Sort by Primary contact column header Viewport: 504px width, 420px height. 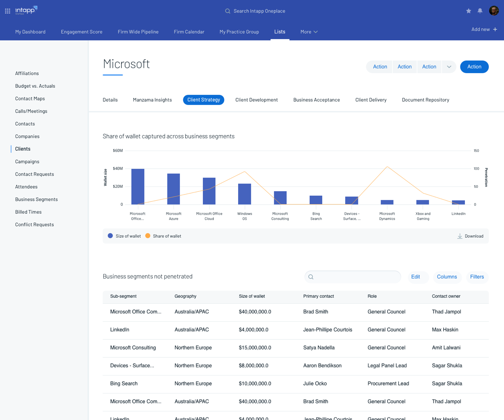coord(318,296)
